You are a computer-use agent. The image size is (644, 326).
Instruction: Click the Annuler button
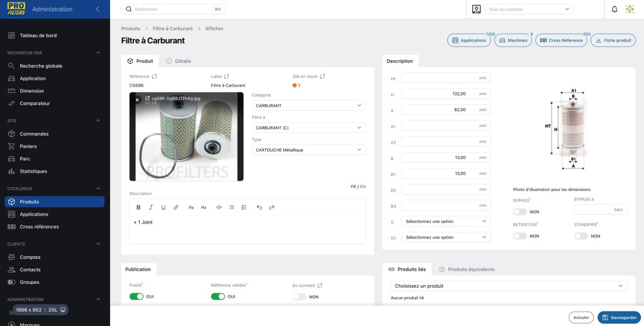tap(581, 317)
